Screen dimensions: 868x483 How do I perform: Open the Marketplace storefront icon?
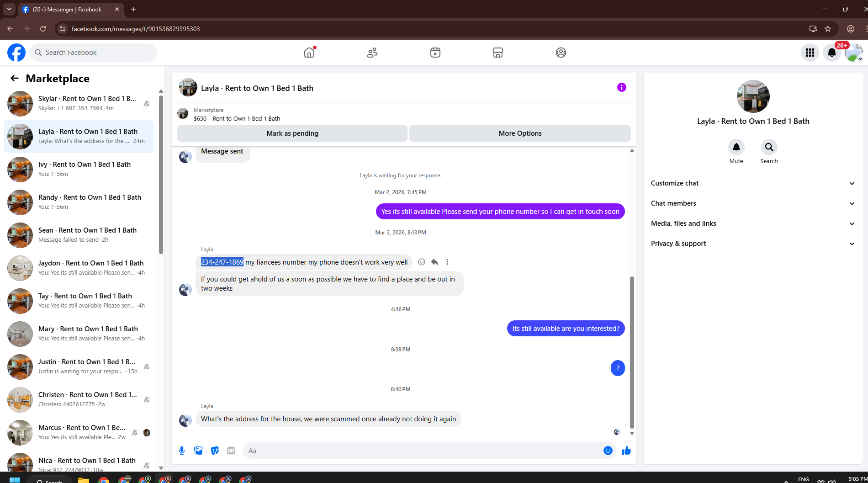(498, 53)
